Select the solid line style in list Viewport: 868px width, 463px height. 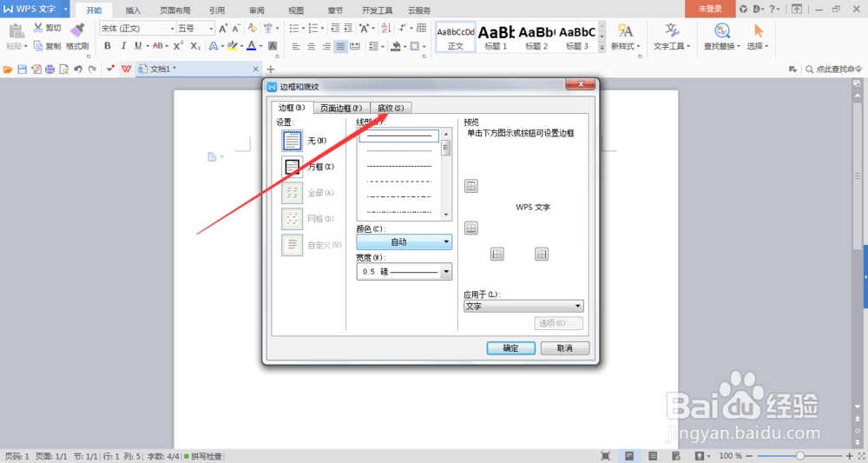pyautogui.click(x=399, y=136)
